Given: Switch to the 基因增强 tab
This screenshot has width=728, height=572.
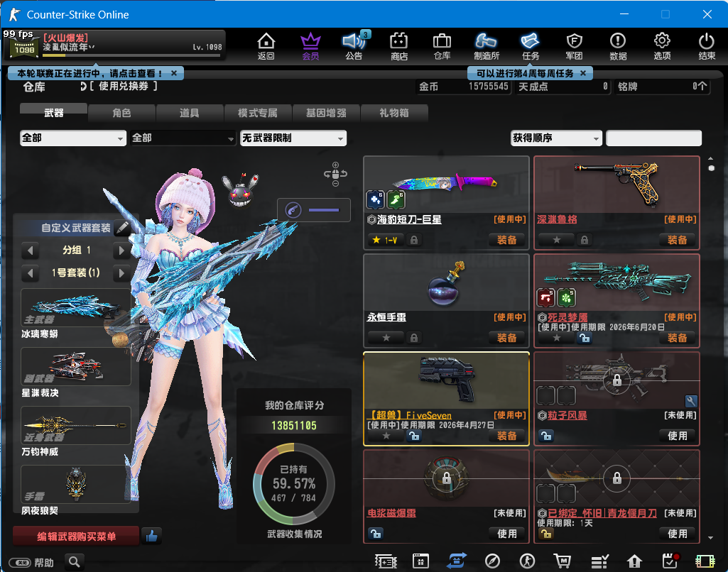Looking at the screenshot, I should [x=326, y=113].
